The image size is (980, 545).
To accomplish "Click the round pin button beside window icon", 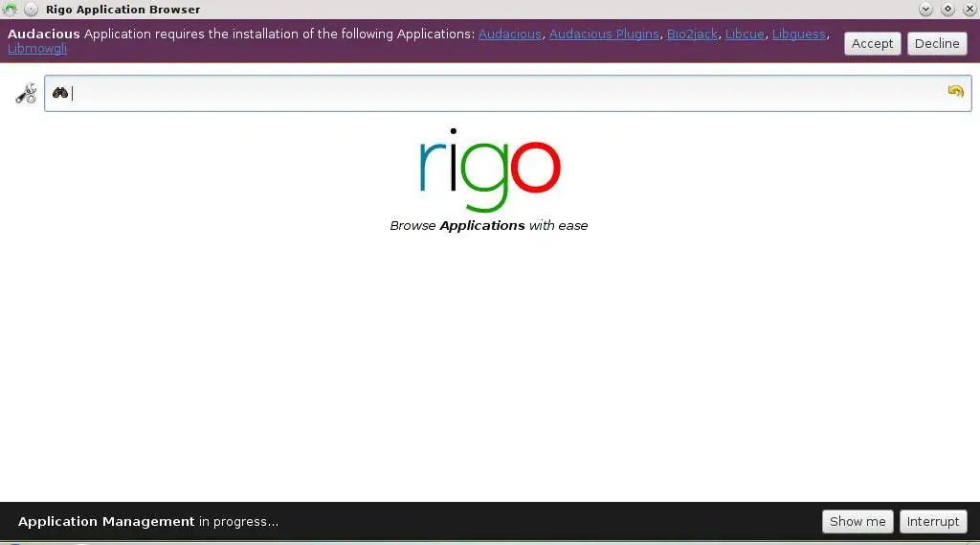I will tap(31, 10).
